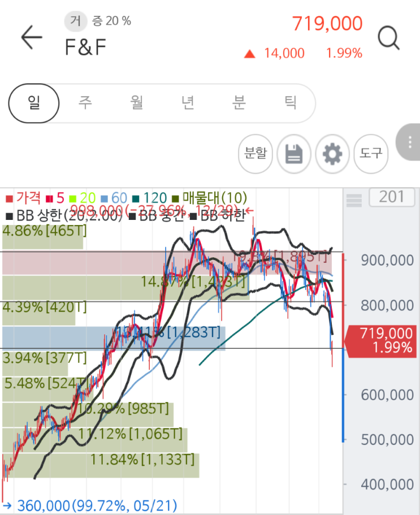This screenshot has width=420, height=515.
Task: Tap the 11.84% [1,133T] volume bar
Action: pyautogui.click(x=101, y=466)
